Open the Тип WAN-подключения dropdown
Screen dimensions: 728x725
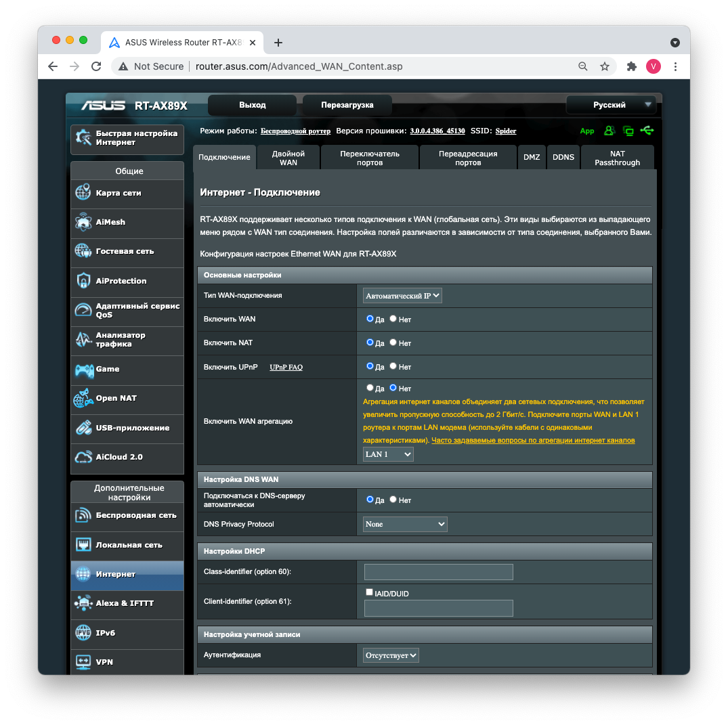402,296
